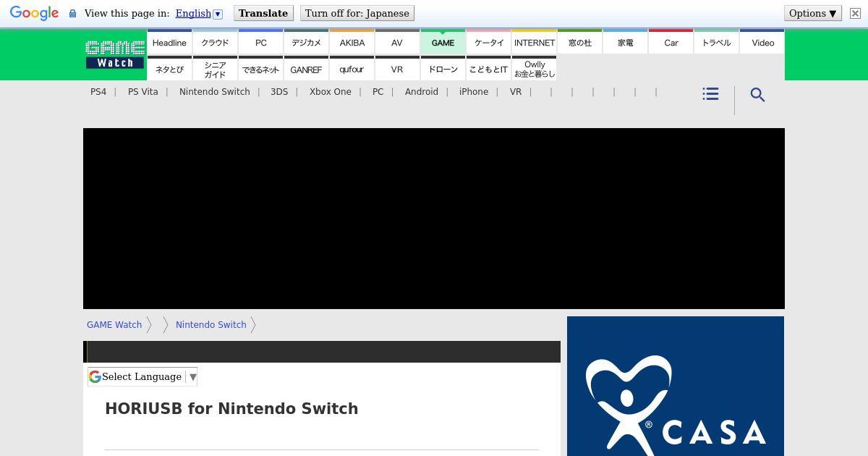
Task: Open the Headline tab
Action: pyautogui.click(x=169, y=43)
